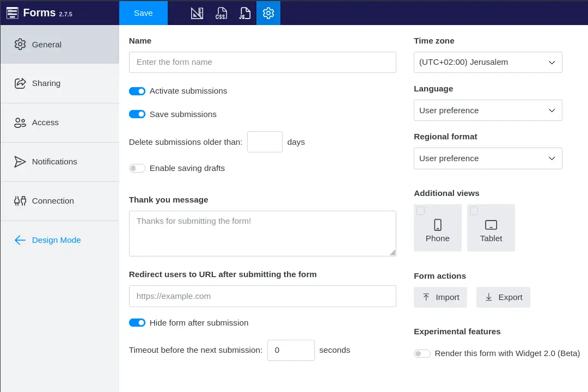Click the download arrow icon on Export
This screenshot has width=588, height=392.
[488, 297]
